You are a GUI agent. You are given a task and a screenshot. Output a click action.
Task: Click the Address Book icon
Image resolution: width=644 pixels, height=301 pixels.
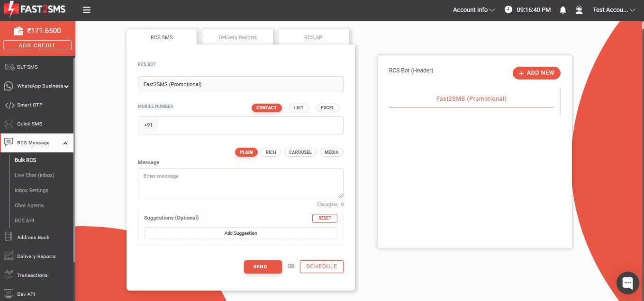[x=8, y=237]
